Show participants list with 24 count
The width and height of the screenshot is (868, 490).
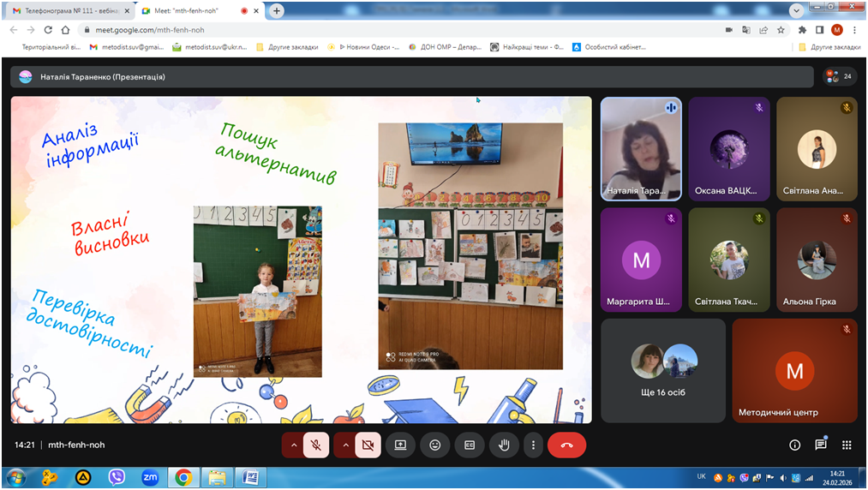(839, 76)
